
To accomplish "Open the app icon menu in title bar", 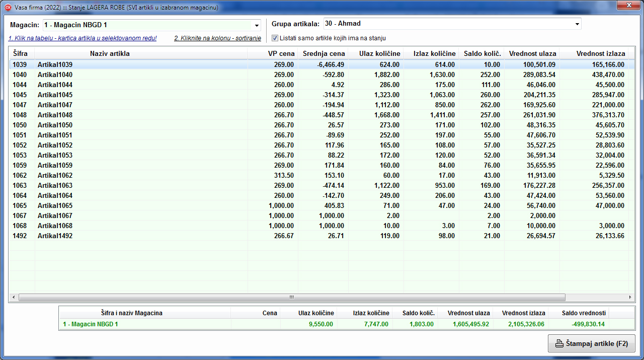I will tap(8, 8).
